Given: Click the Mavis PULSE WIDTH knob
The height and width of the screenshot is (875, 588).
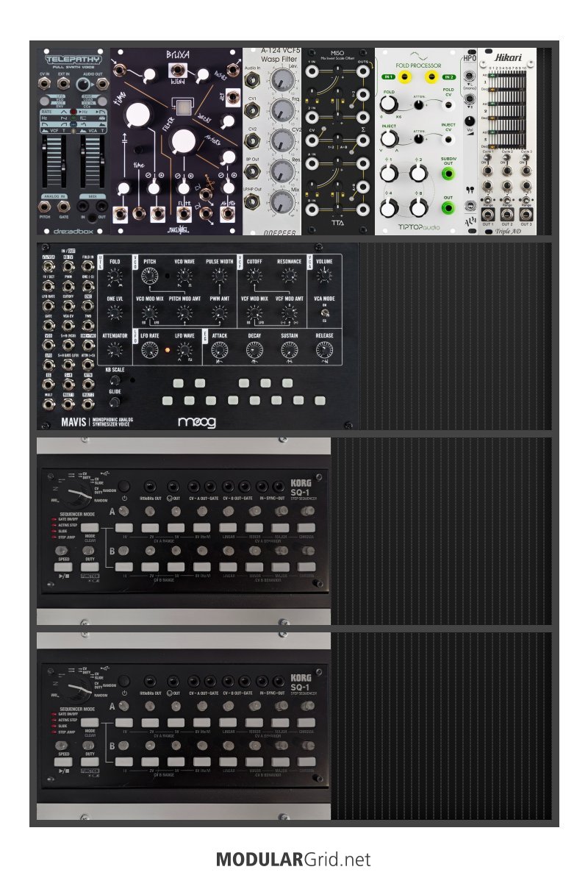Looking at the screenshot, I should click(x=219, y=276).
